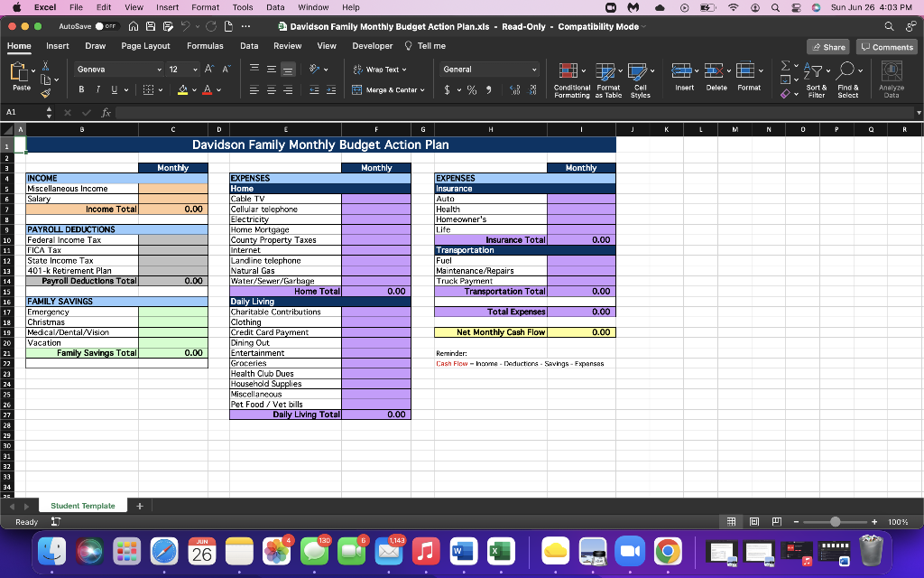
Task: Open the Review ribbon tab
Action: (x=288, y=46)
